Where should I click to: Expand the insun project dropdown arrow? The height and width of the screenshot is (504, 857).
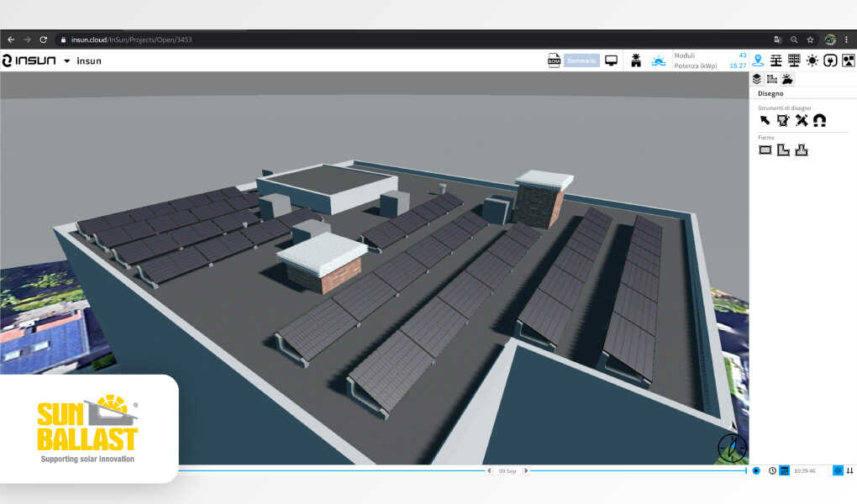pos(66,61)
